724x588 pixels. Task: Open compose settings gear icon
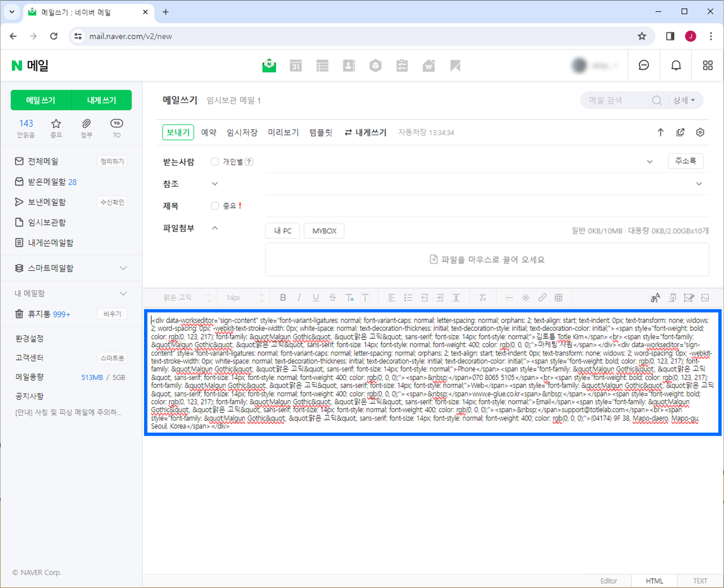point(700,132)
